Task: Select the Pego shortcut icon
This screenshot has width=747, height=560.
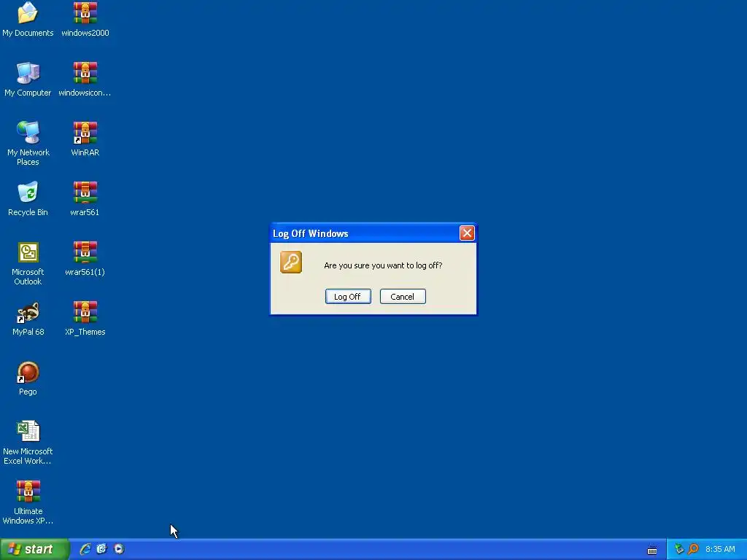Action: 28,378
